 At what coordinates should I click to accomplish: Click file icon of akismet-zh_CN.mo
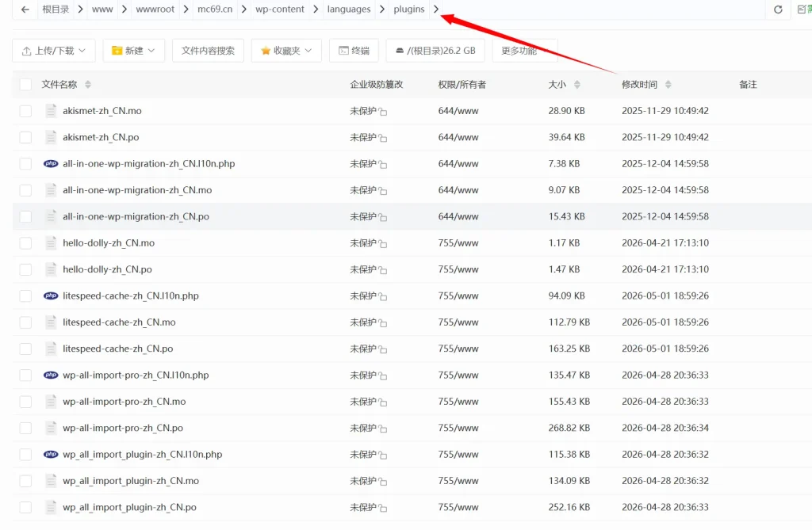click(x=51, y=111)
